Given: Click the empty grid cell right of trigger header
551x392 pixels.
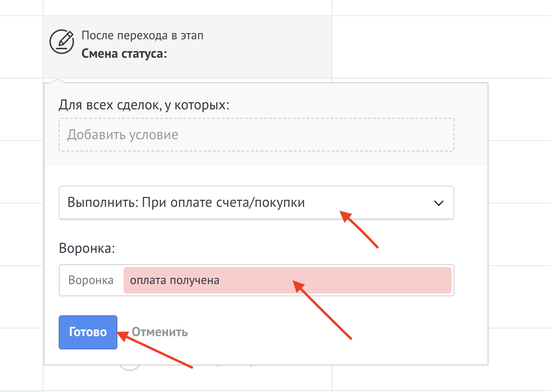Looking at the screenshot, I should (x=440, y=46).
